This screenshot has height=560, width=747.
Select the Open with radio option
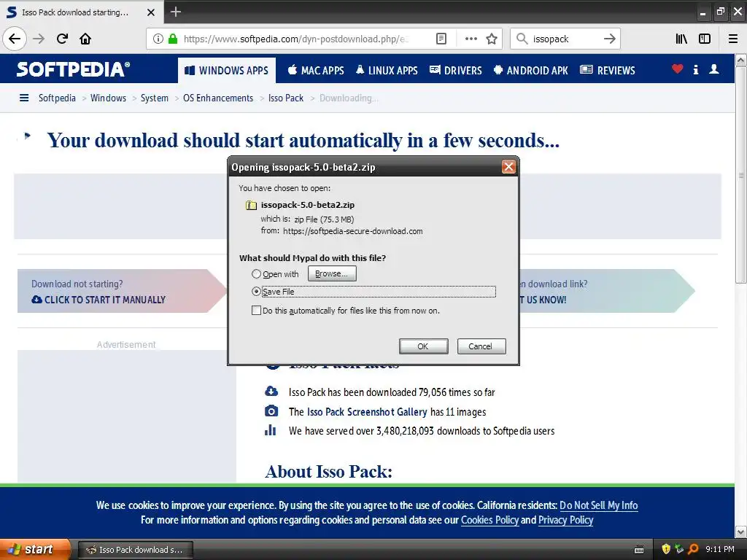pyautogui.click(x=256, y=274)
